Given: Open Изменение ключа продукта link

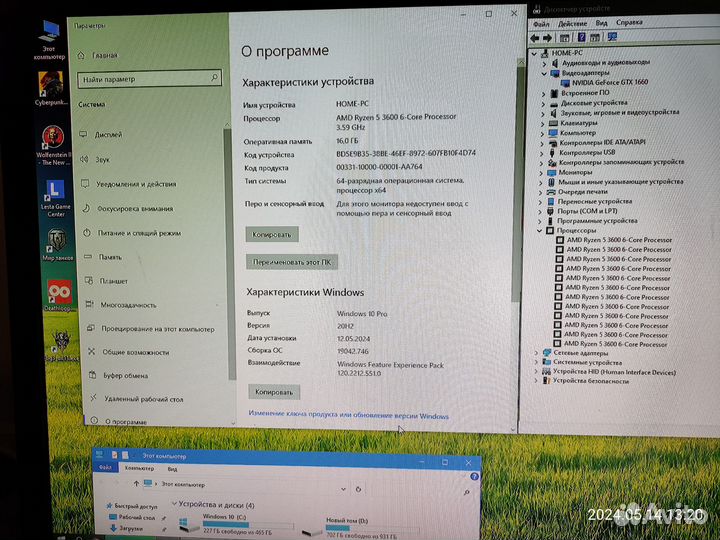Looking at the screenshot, I should point(349,415).
